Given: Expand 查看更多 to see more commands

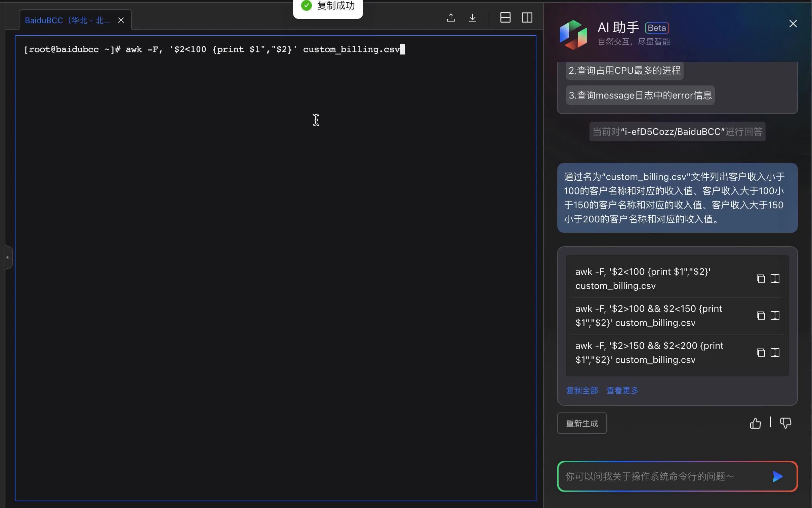Looking at the screenshot, I should [x=622, y=390].
